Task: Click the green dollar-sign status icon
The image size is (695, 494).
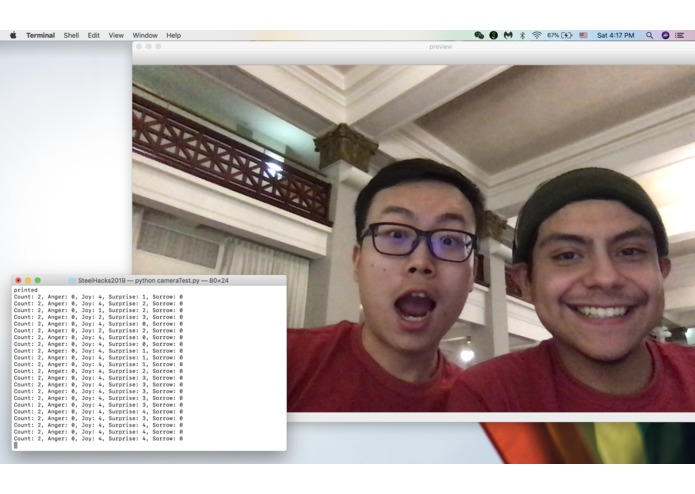Action: (493, 35)
